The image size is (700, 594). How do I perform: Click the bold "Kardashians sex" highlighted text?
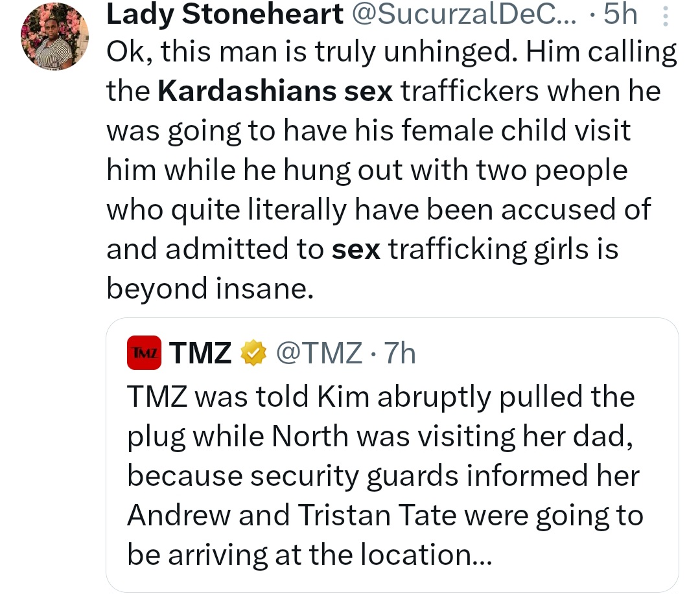coord(275,91)
